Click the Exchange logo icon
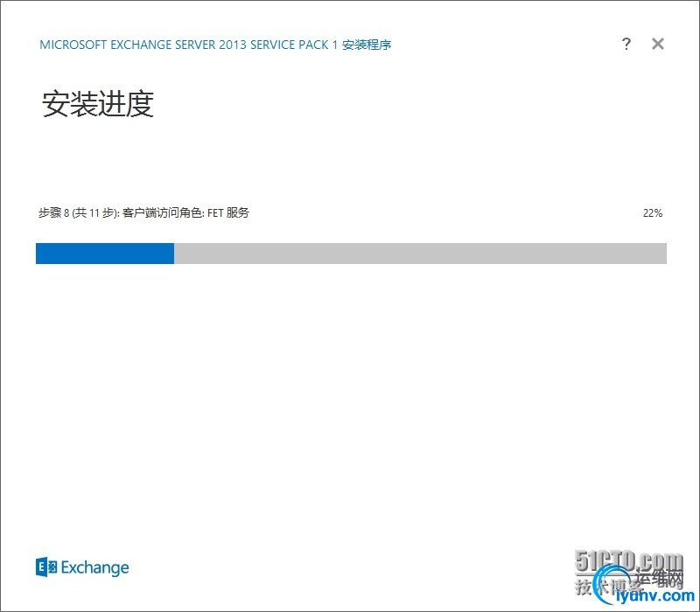Screen dimensions: 700x612 tap(46, 567)
